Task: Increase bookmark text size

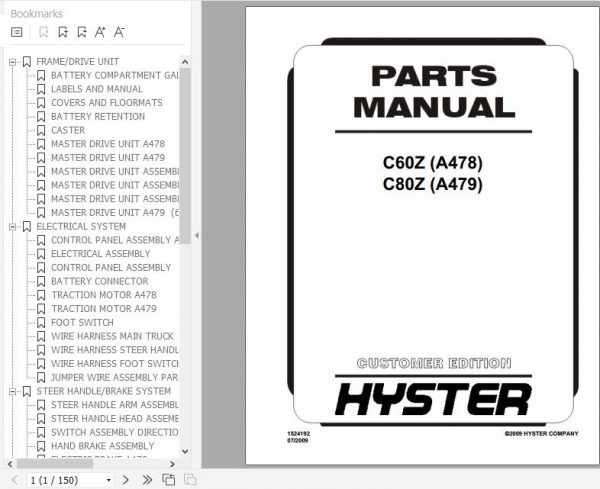Action: (x=100, y=32)
